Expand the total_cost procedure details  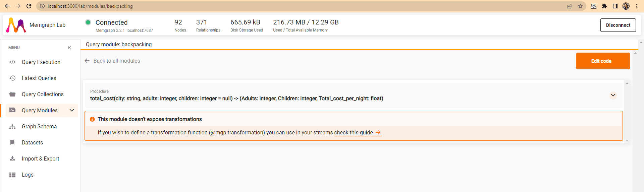tap(613, 95)
